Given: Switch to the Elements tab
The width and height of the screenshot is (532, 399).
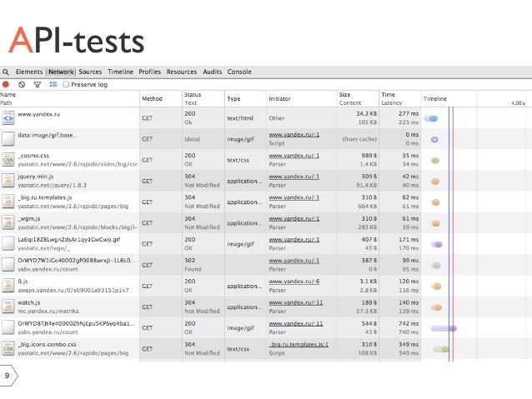Looking at the screenshot, I should 29,72.
